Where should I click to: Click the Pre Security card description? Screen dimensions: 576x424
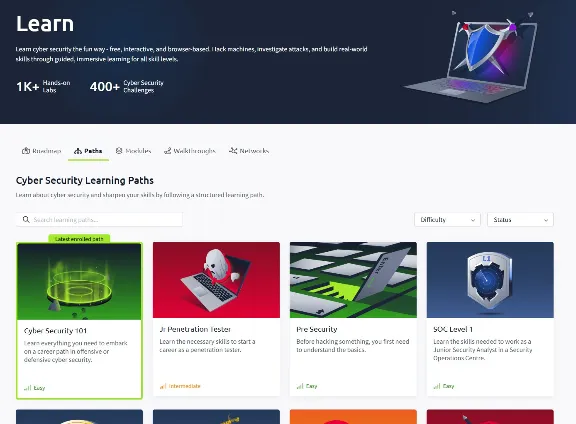(x=353, y=345)
